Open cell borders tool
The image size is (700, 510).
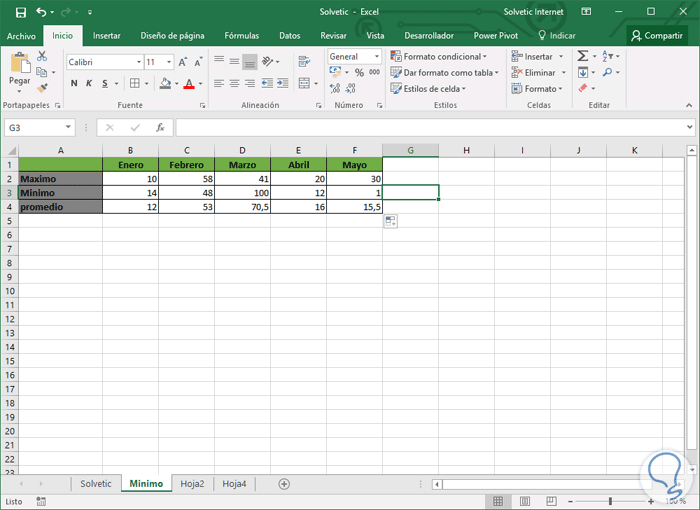[134, 83]
